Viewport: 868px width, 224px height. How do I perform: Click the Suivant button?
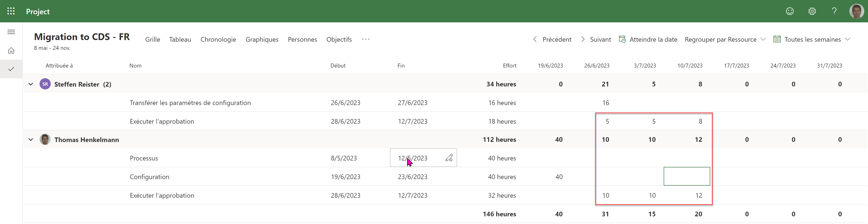pyautogui.click(x=596, y=40)
